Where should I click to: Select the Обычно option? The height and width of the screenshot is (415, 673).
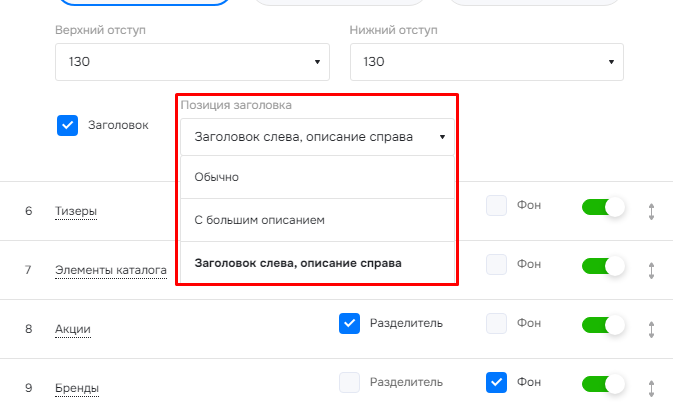317,177
